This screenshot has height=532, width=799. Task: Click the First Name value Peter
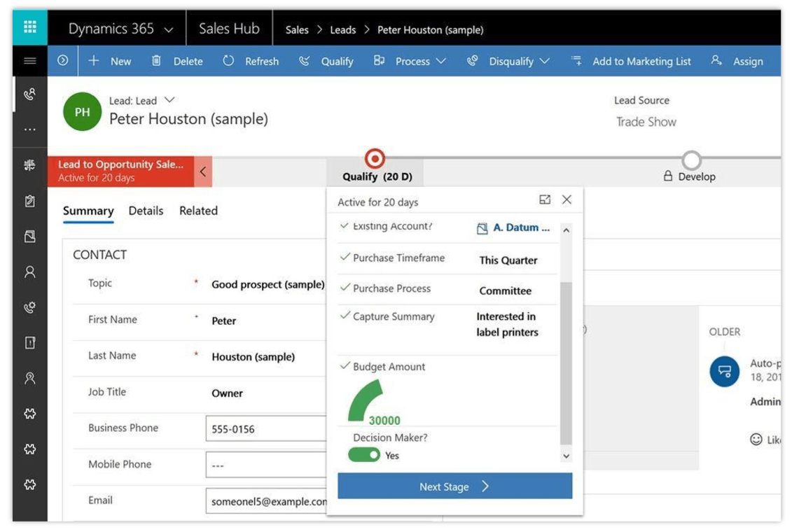coord(223,321)
